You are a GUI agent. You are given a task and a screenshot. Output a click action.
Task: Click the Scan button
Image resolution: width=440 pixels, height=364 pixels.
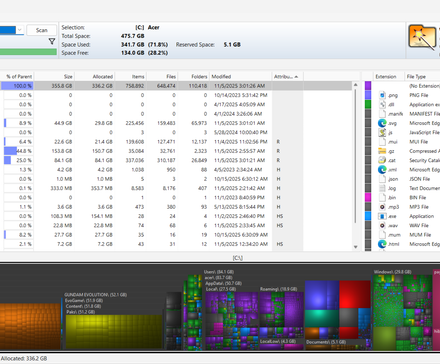pos(41,30)
